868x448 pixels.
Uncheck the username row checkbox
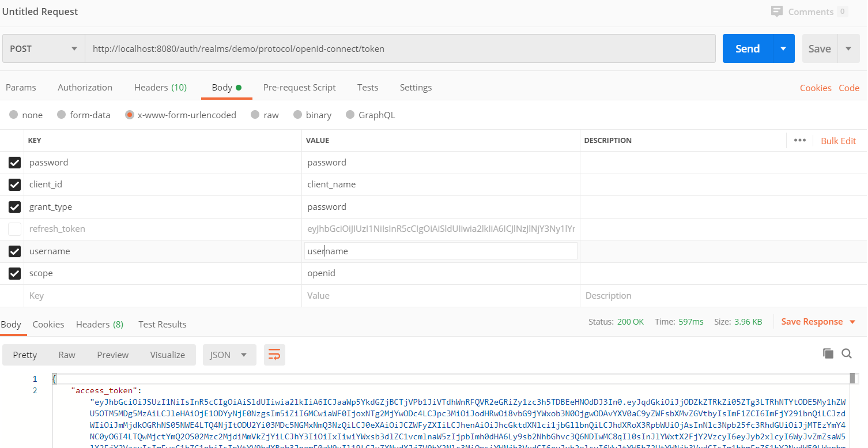coord(14,251)
